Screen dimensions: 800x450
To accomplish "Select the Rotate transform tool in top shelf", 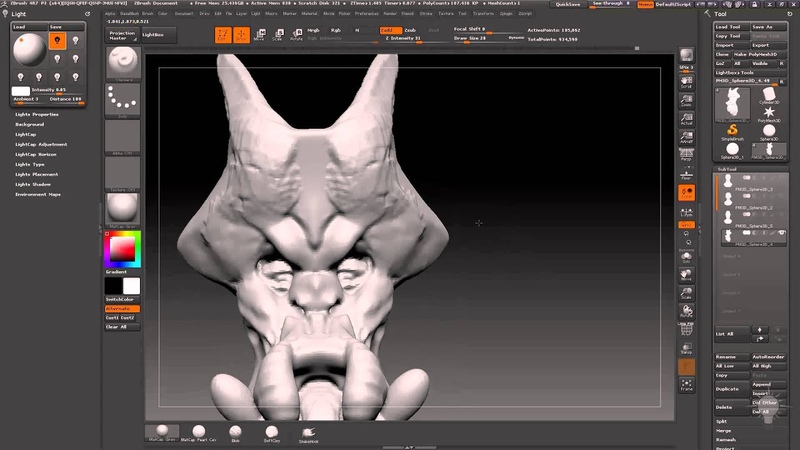I will coord(296,35).
